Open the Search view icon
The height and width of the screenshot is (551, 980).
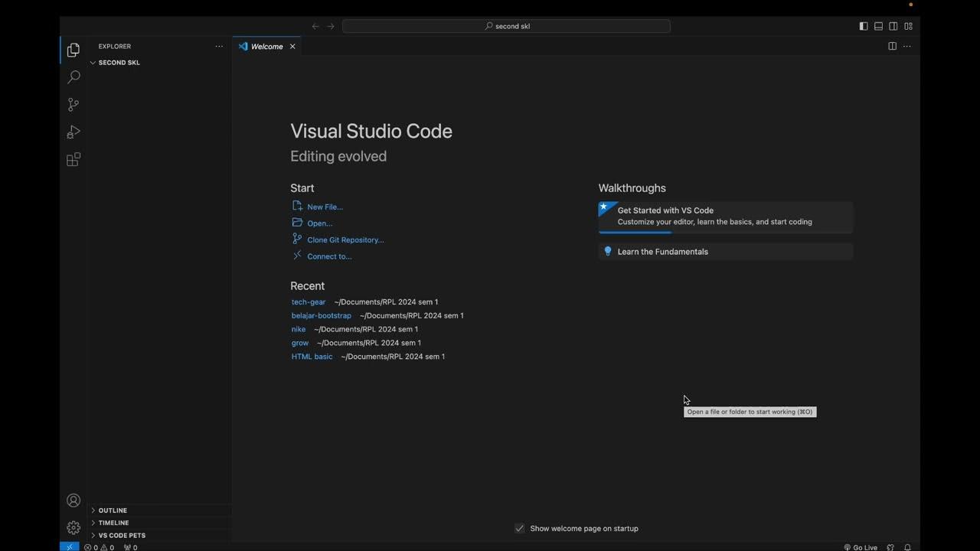(x=73, y=77)
